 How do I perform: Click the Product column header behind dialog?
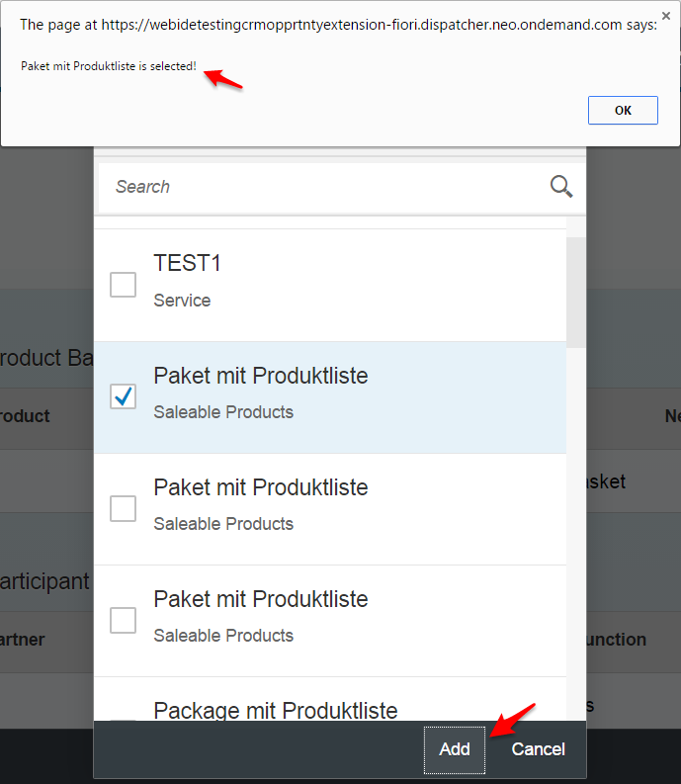coord(25,416)
